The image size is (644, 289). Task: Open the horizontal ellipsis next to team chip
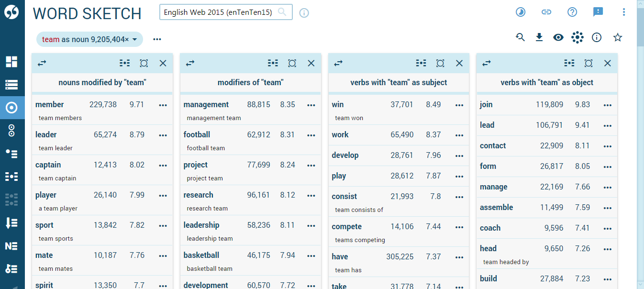157,39
